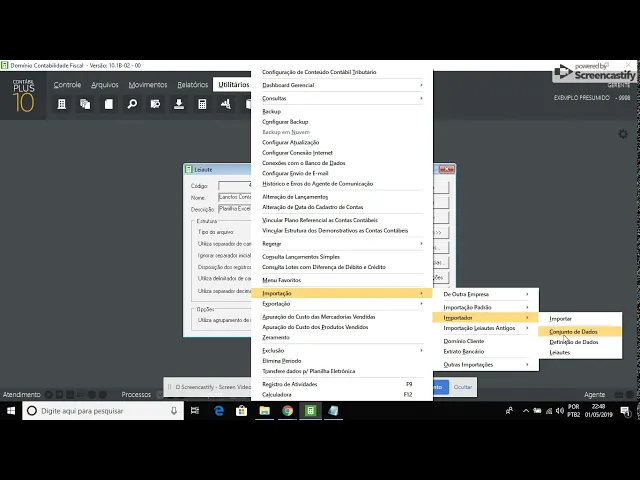Click the chart toolbar icon
Image resolution: width=640 pixels, height=480 pixels.
(x=226, y=104)
